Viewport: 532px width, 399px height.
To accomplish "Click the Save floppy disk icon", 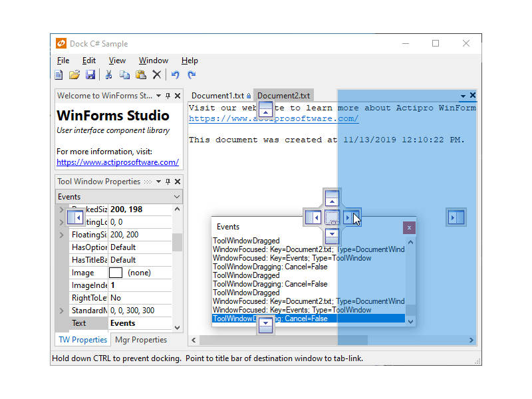I will [x=90, y=74].
